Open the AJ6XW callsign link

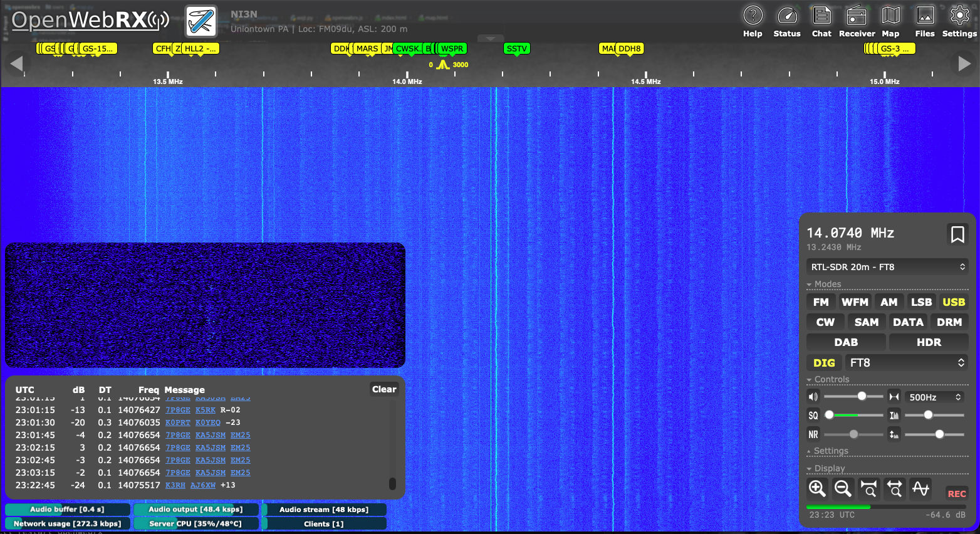(x=203, y=485)
